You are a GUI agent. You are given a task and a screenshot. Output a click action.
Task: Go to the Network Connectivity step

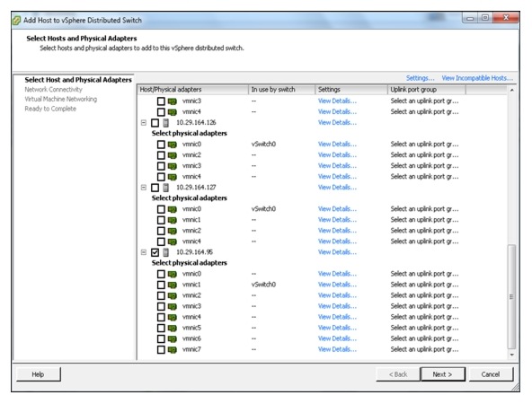pyautogui.click(x=53, y=90)
